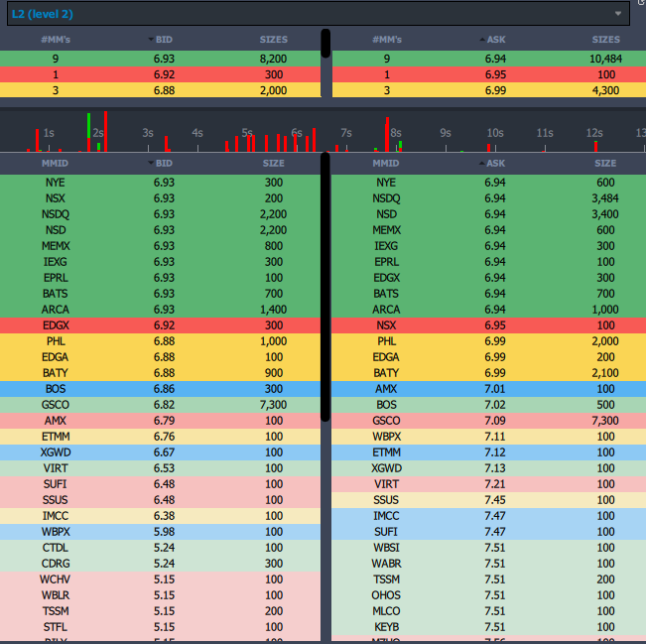646x644 pixels.
Task: Select the 10s mark on the timeline
Action: click(494, 133)
